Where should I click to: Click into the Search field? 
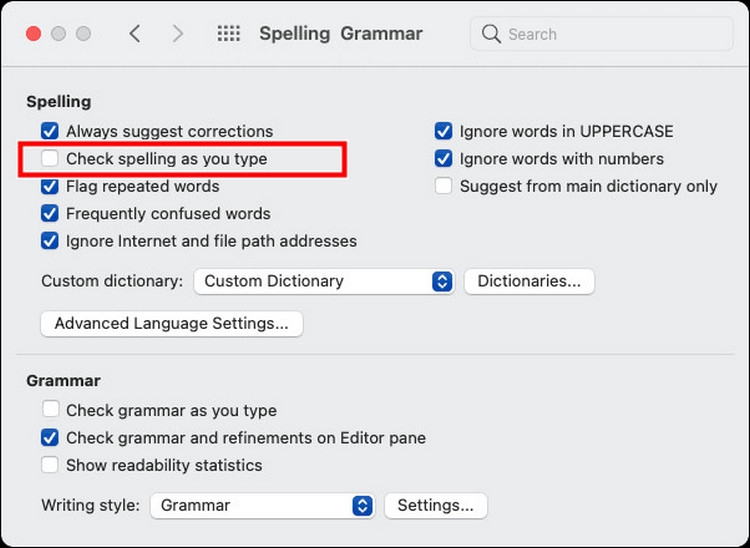point(602,34)
